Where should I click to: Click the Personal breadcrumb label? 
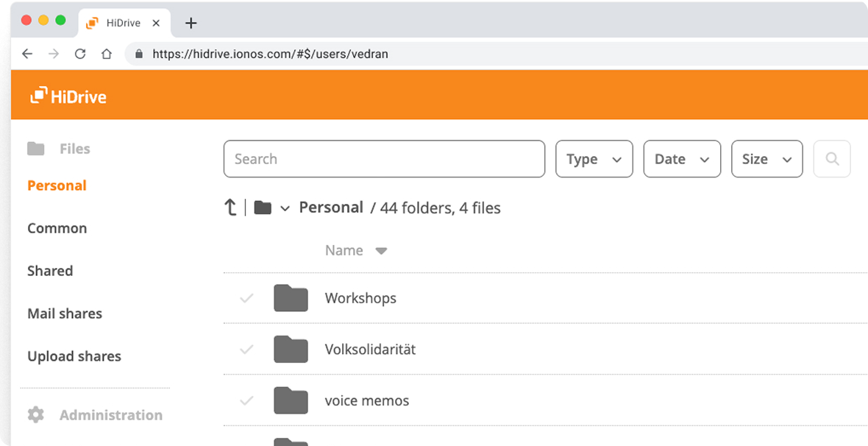331,208
